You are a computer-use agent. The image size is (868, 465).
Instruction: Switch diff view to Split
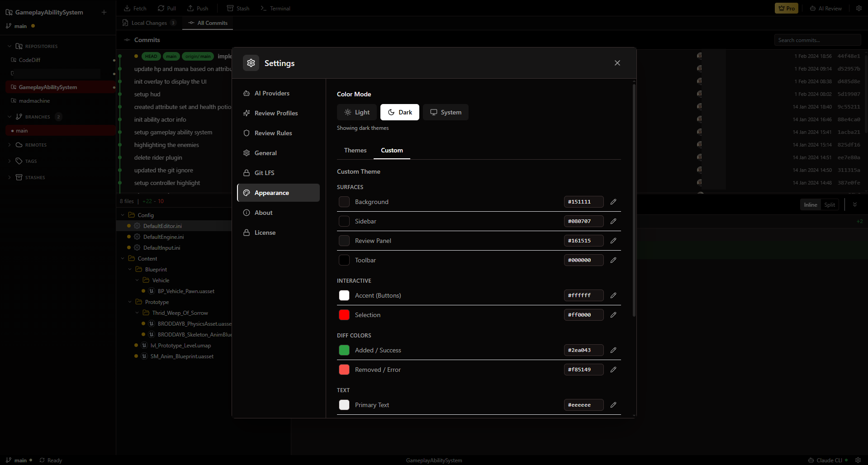[x=830, y=205]
